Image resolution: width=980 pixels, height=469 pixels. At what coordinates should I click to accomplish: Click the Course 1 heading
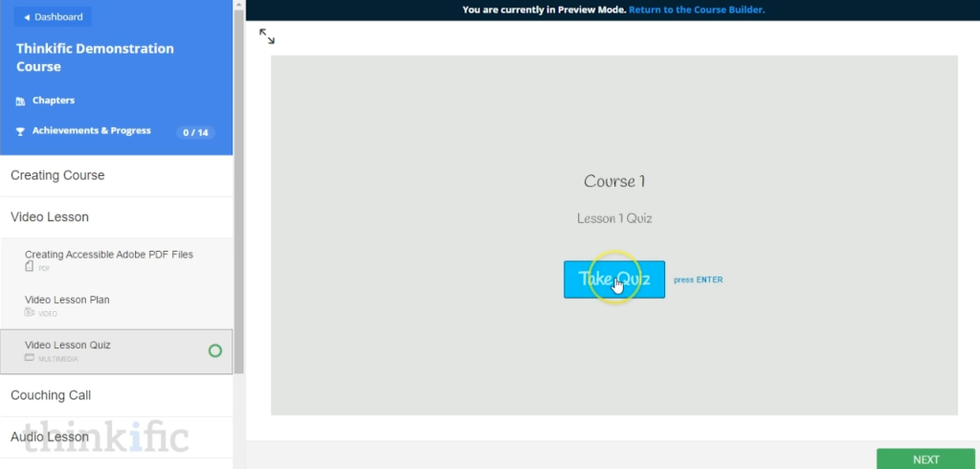coord(614,182)
